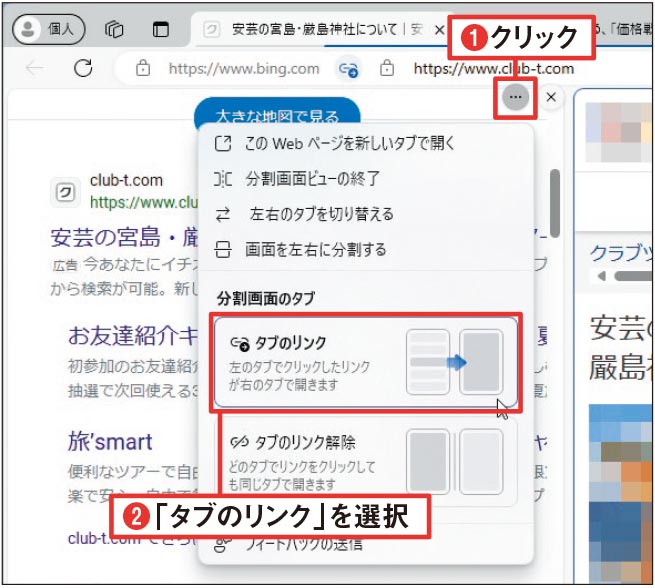Image resolution: width=655 pixels, height=588 pixels.
Task: Open 安芸の宮島 search result title
Action: pos(124,237)
